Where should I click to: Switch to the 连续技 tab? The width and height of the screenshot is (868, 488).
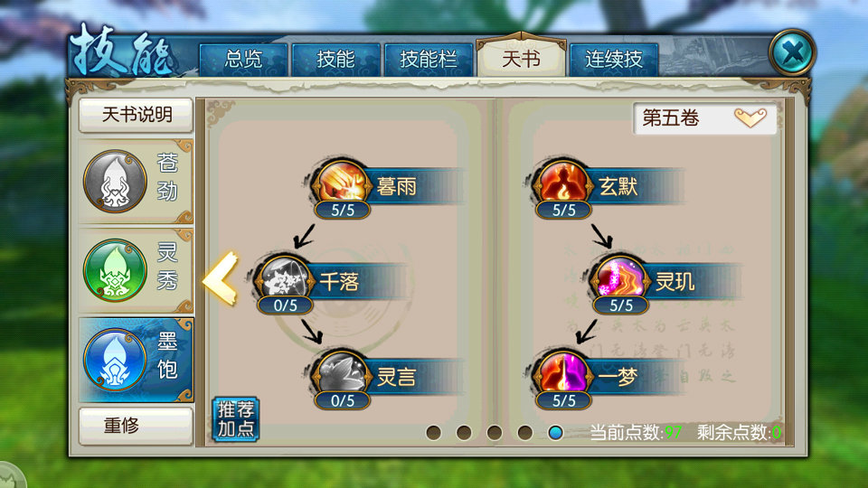pos(614,60)
